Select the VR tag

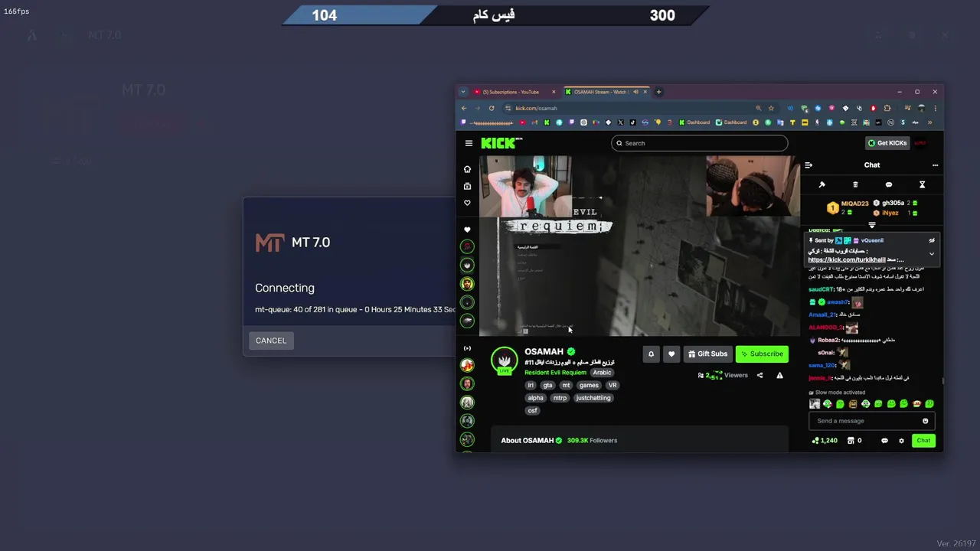pos(612,385)
